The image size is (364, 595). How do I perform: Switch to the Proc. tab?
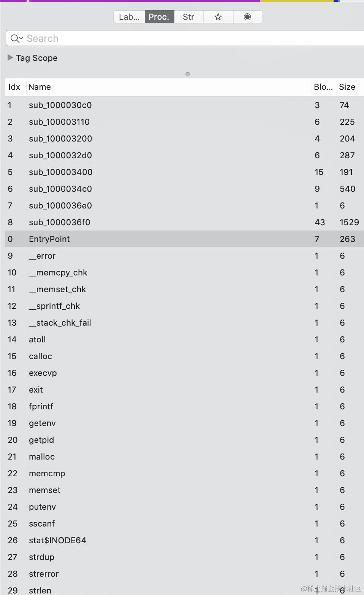159,17
